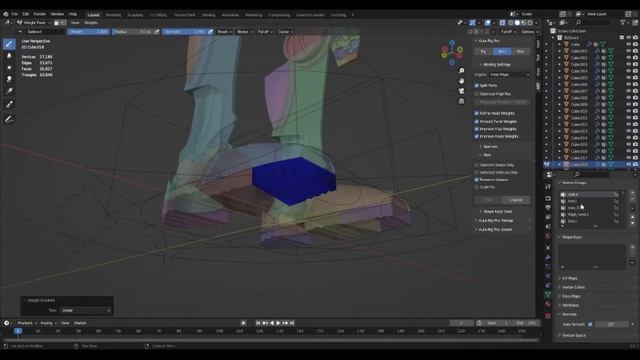Open the Material properties tab icon
The image size is (640, 360).
(548, 304)
